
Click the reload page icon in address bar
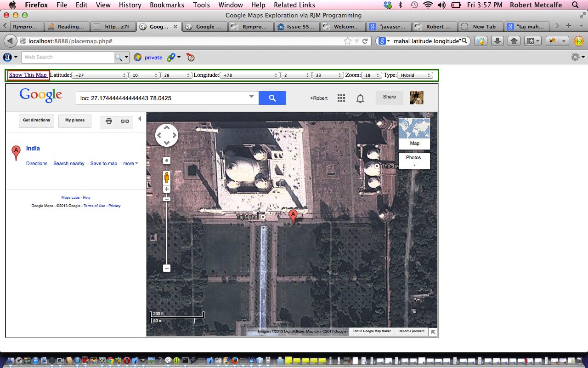[x=365, y=41]
